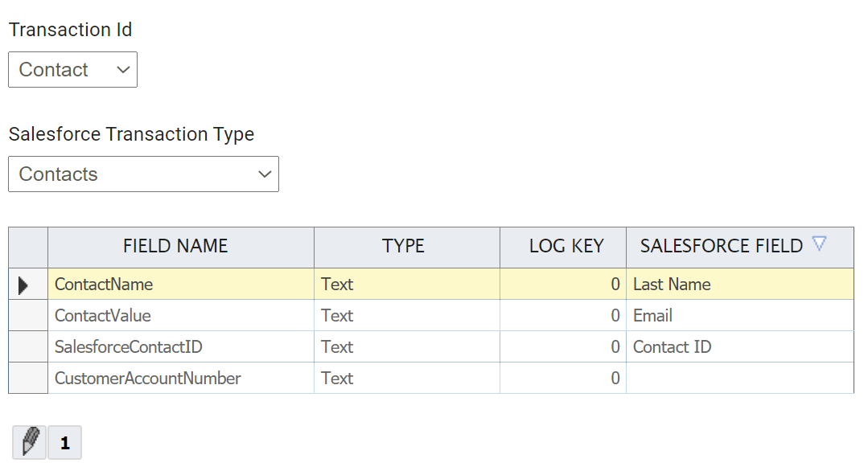Screen dimensions: 868x471
Task: Click the Email Salesforce field cell
Action: click(740, 316)
